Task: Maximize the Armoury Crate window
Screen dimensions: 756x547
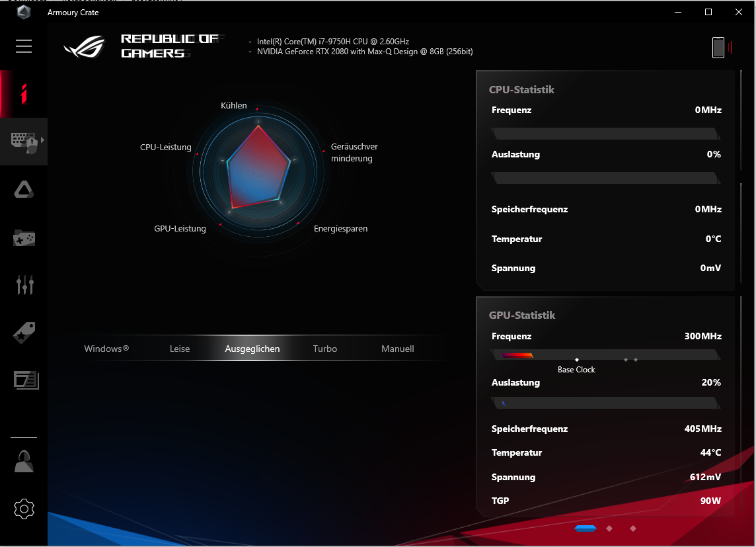Action: click(x=708, y=12)
